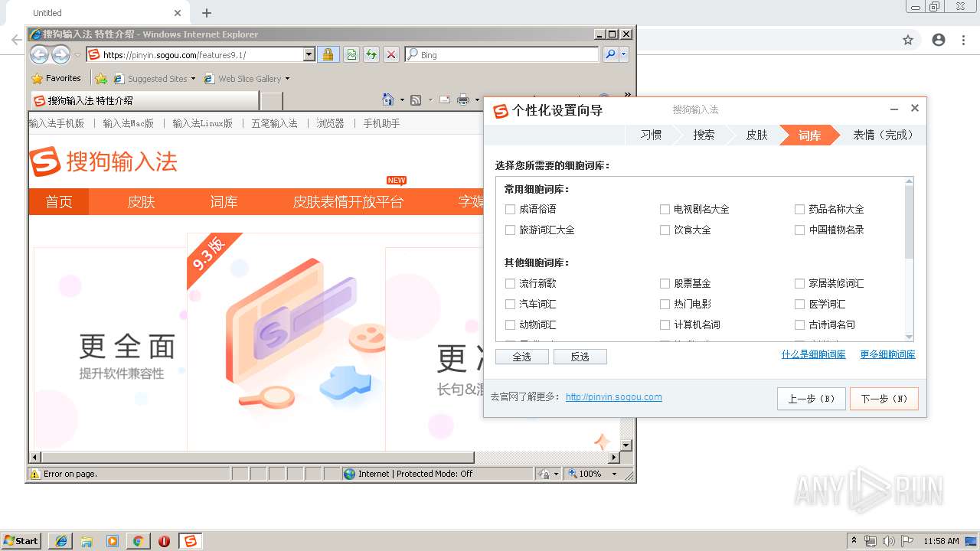This screenshot has height=551, width=980.
Task: Open Windows Explorer folder from taskbar
Action: click(x=87, y=541)
